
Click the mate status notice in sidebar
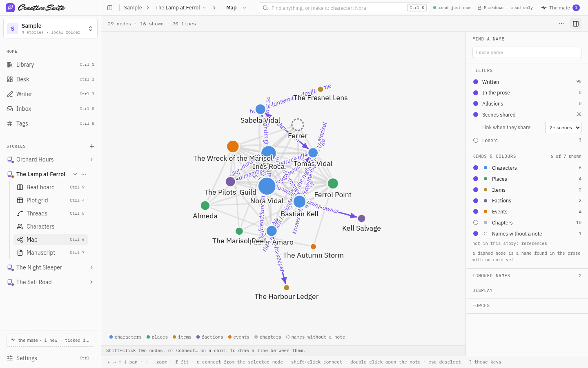(50, 340)
